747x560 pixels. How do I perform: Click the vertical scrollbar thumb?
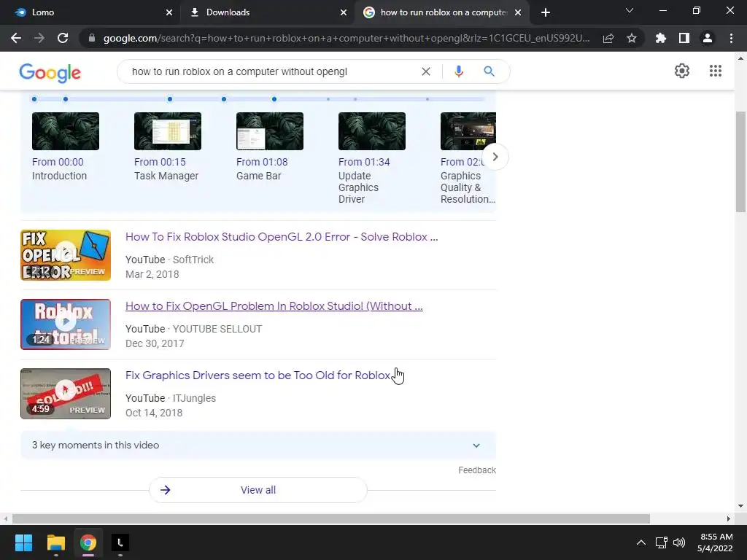pos(740,162)
